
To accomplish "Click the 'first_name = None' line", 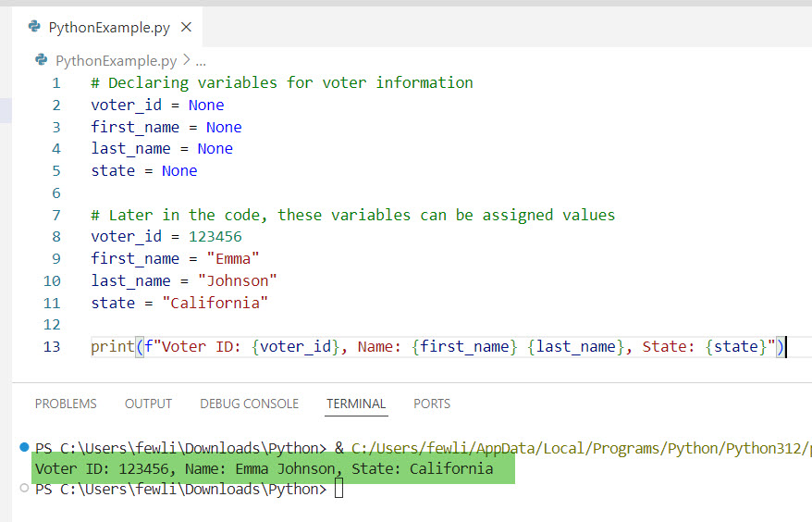I will click(x=166, y=128).
